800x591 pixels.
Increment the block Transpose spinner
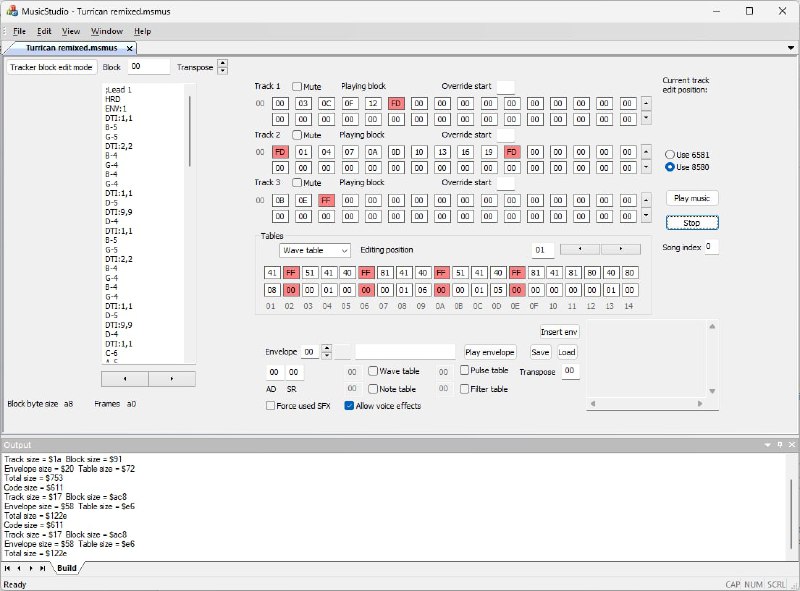click(x=222, y=63)
